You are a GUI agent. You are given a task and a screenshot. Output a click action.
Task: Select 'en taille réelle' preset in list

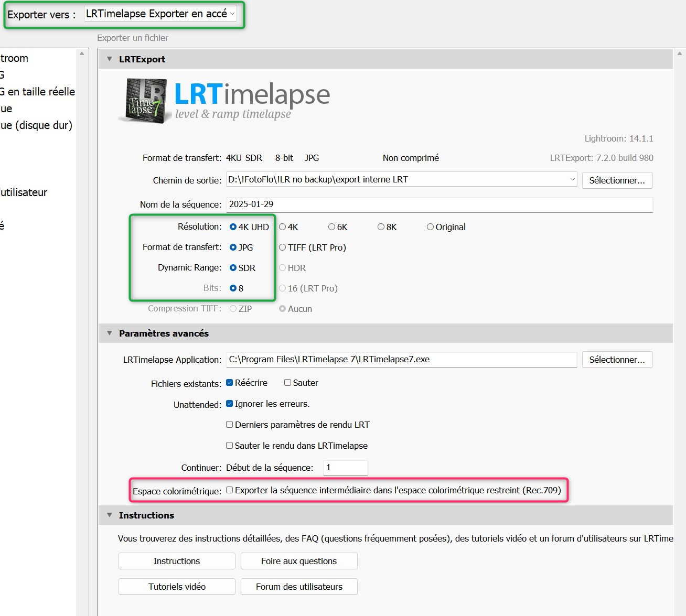click(x=38, y=92)
